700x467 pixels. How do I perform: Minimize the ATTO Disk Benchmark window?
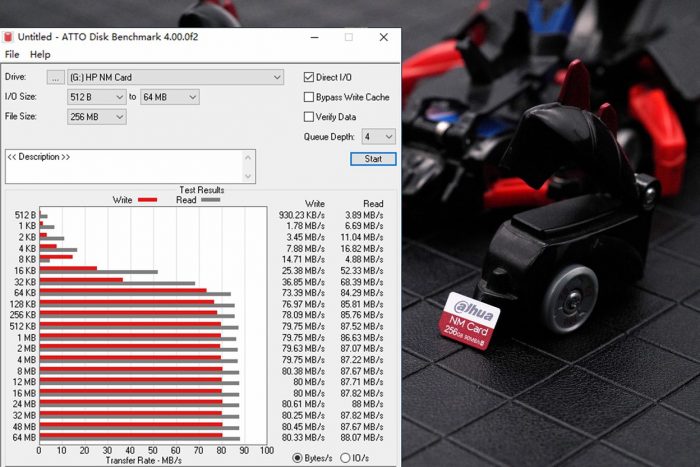314,37
